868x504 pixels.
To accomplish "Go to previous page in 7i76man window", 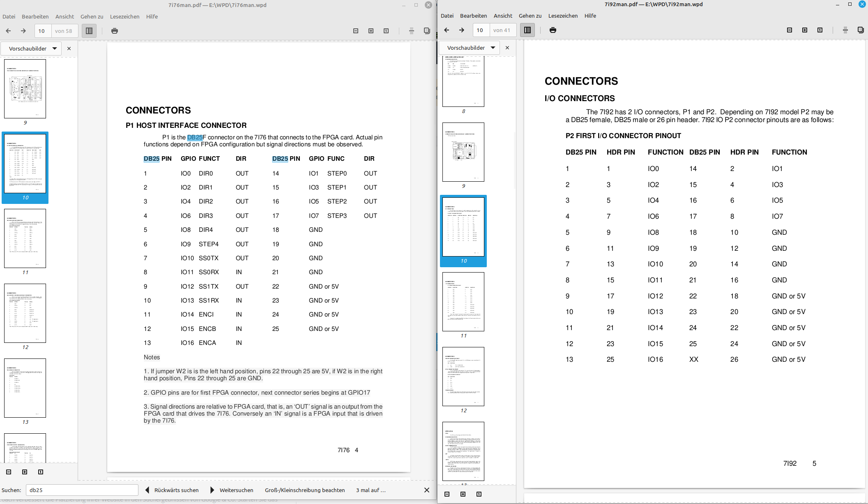I will [8, 31].
